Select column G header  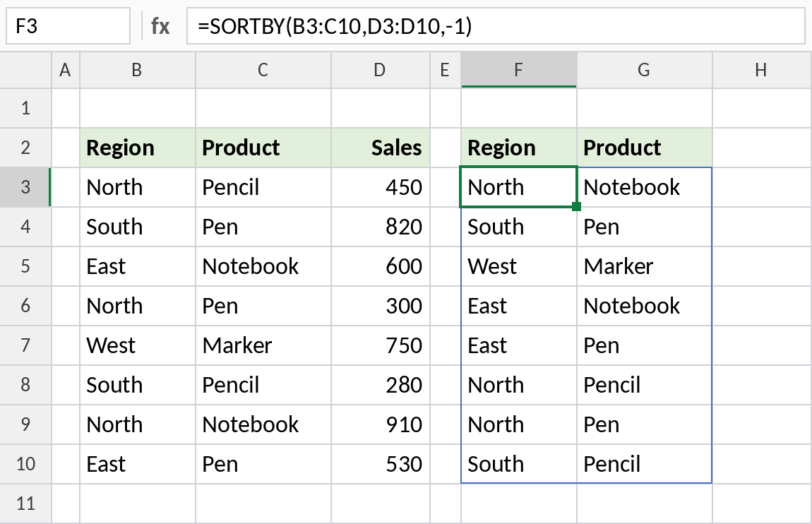click(644, 70)
